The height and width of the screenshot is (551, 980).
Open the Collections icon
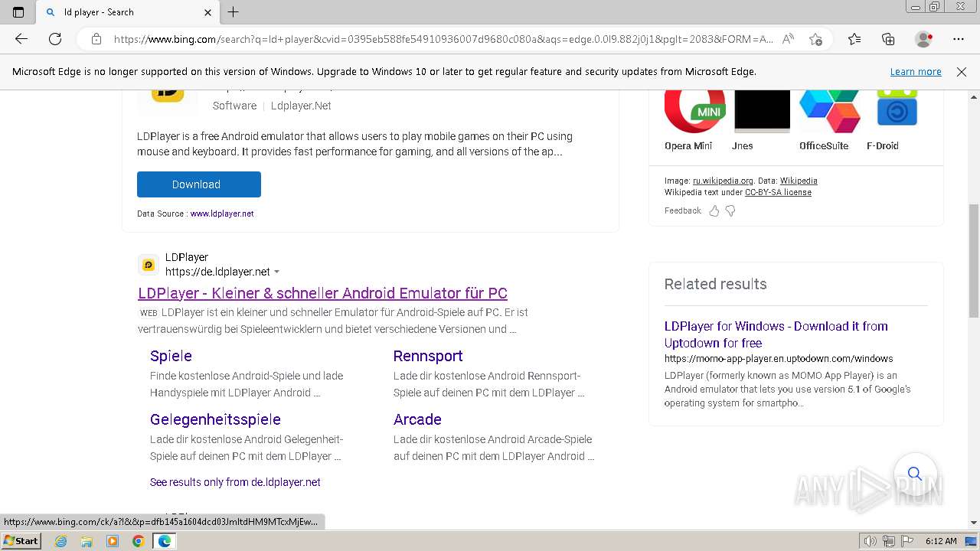click(x=888, y=39)
